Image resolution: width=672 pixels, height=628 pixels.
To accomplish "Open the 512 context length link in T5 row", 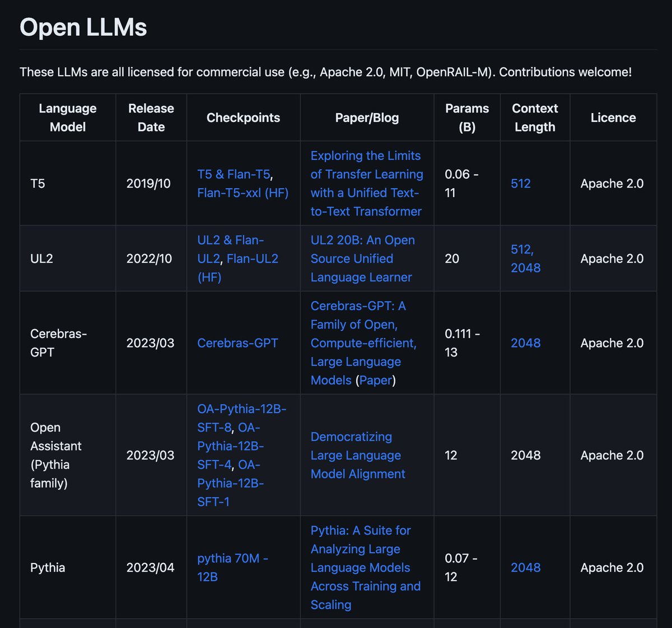I will [x=520, y=184].
